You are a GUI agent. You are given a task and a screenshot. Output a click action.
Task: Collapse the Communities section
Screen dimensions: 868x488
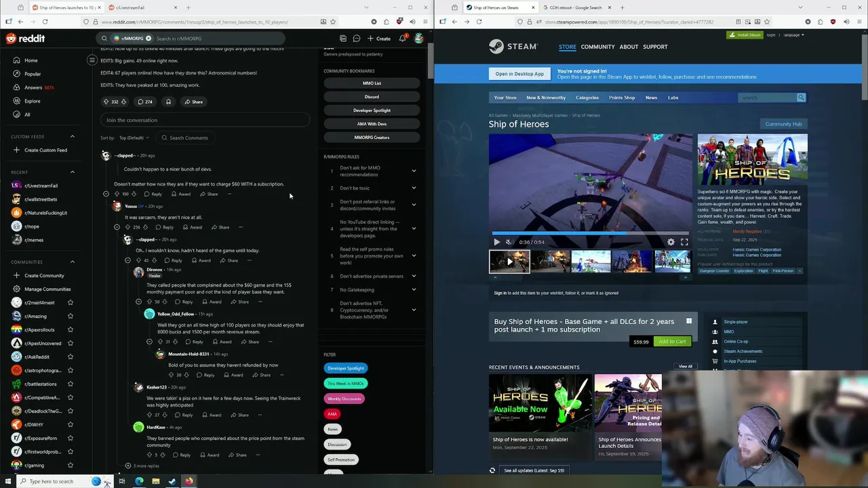[73, 262]
